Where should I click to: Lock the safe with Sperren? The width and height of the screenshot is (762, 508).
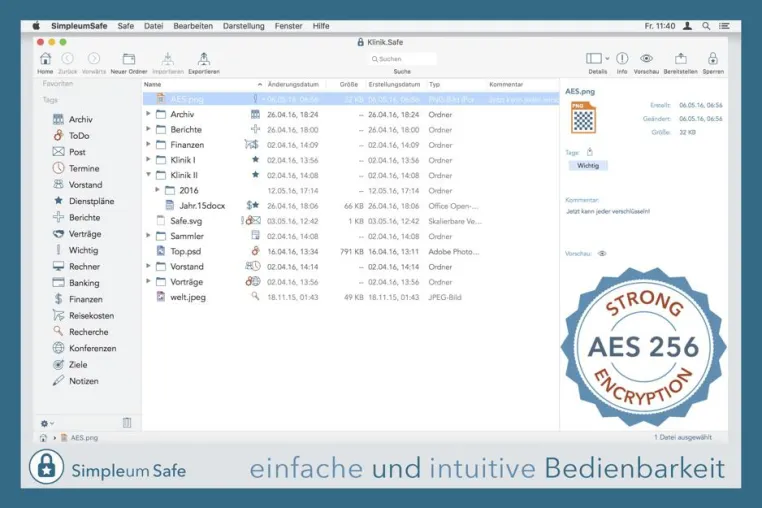(713, 59)
